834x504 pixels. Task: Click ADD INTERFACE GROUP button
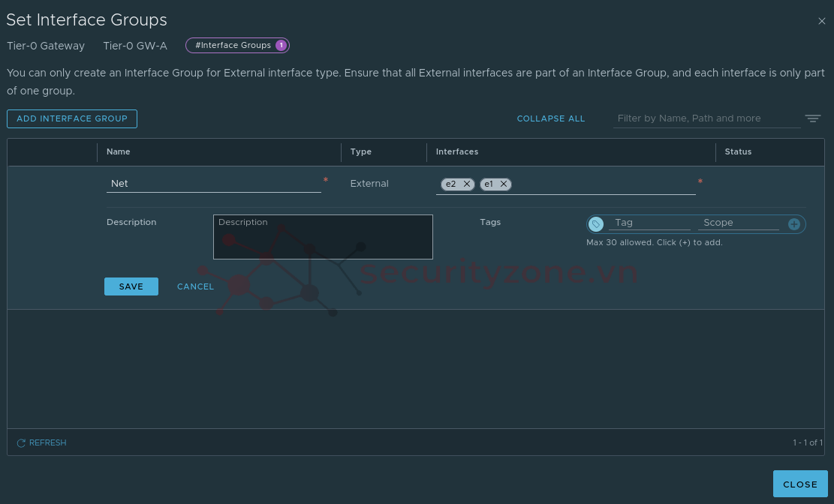(x=72, y=118)
